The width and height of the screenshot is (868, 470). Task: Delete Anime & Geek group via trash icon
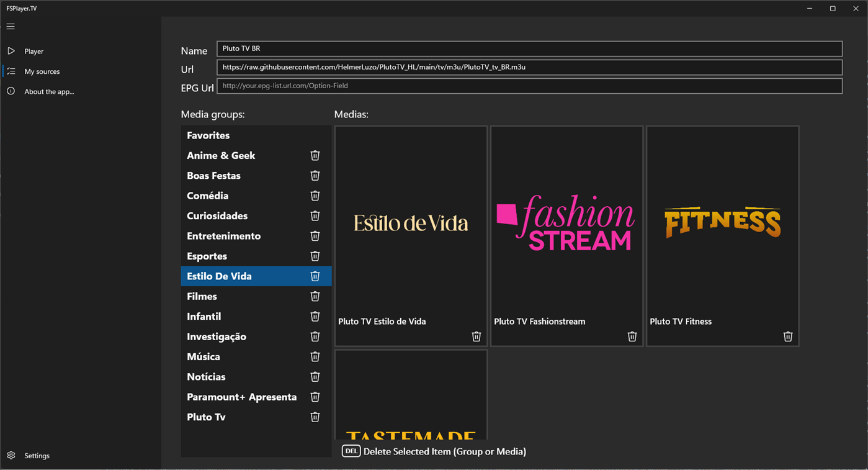point(315,155)
